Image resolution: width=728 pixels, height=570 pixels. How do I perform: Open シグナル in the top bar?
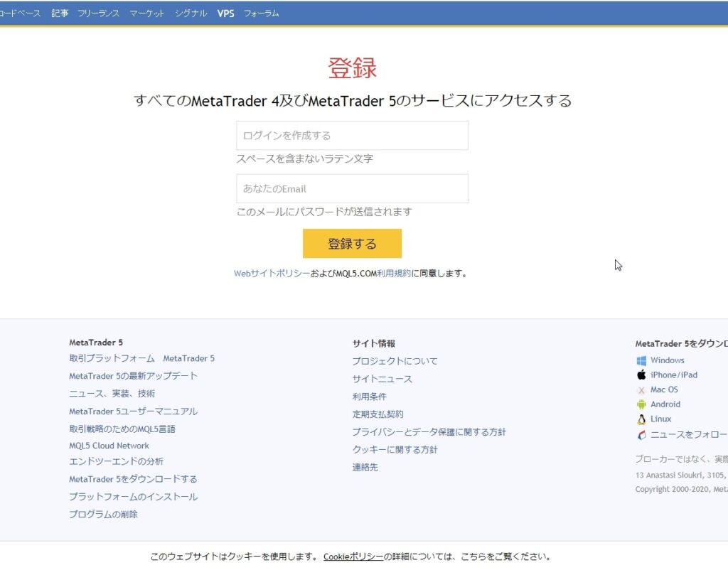coord(191,14)
